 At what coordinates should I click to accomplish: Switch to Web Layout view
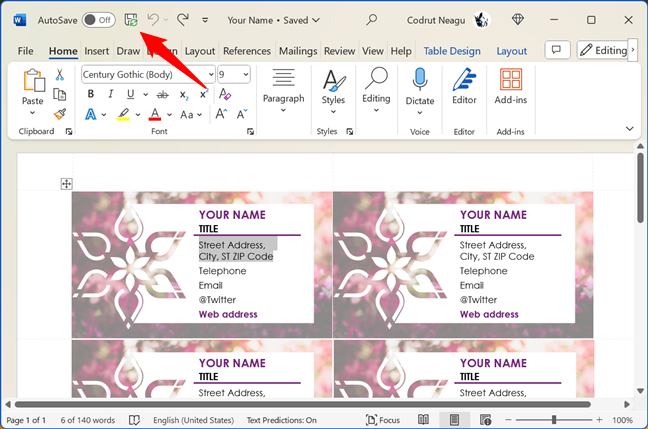[485, 420]
